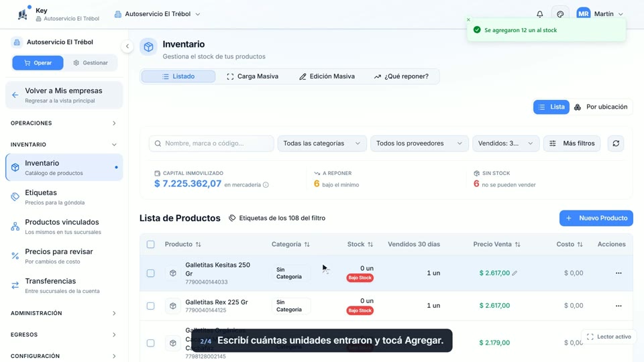
Task: Click capital inmovilizado info icon
Action: pyautogui.click(x=266, y=185)
